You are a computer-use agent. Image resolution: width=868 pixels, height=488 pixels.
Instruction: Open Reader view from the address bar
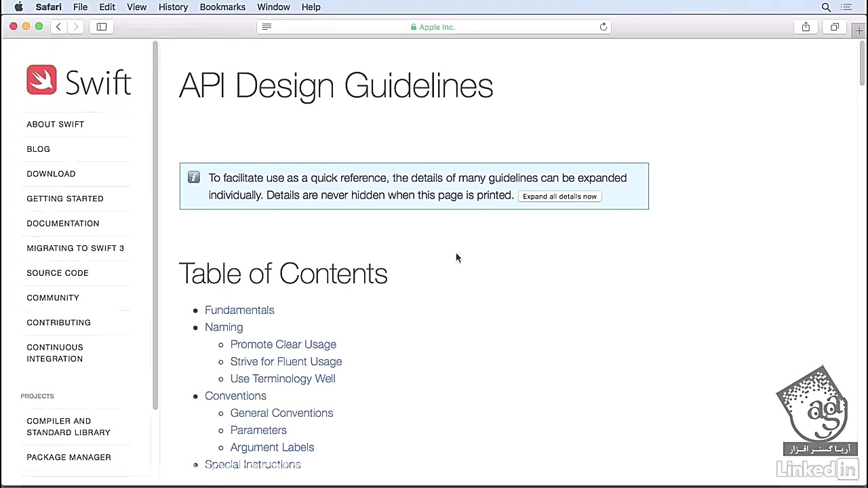click(267, 26)
